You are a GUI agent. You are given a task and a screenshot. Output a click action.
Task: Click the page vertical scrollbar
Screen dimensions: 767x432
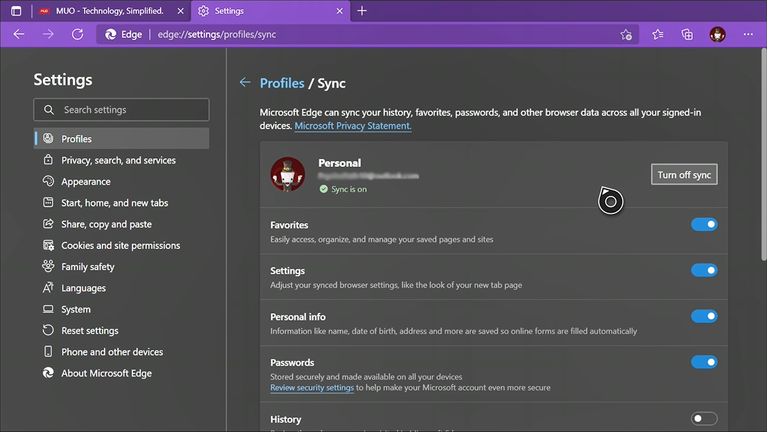click(764, 154)
